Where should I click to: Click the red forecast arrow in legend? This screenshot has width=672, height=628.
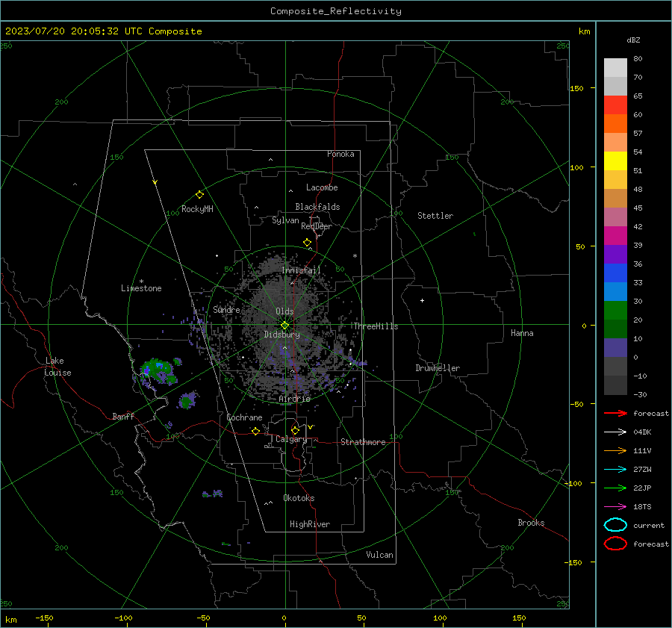(x=615, y=413)
